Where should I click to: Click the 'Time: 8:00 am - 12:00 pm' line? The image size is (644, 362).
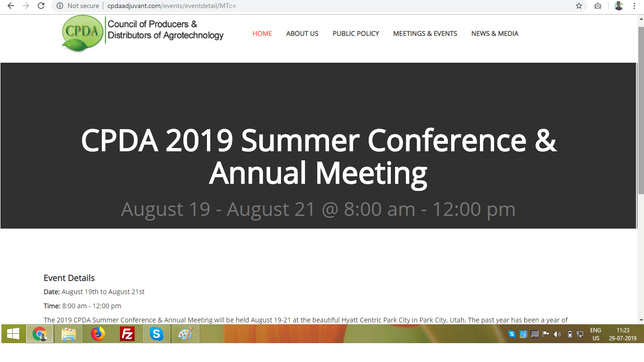point(83,306)
